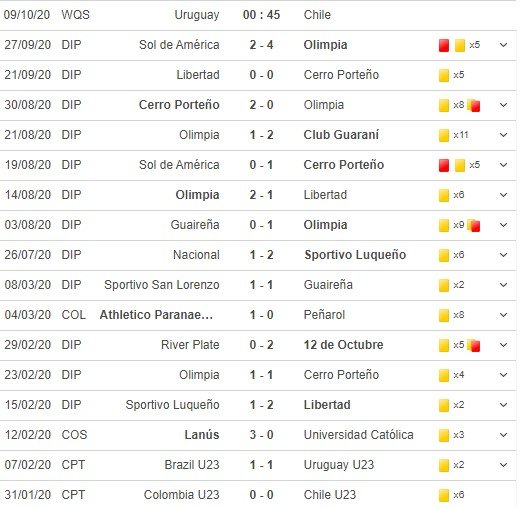
Task: Expand Brazil U23 1-1 Uruguay U23 row
Action: (503, 465)
